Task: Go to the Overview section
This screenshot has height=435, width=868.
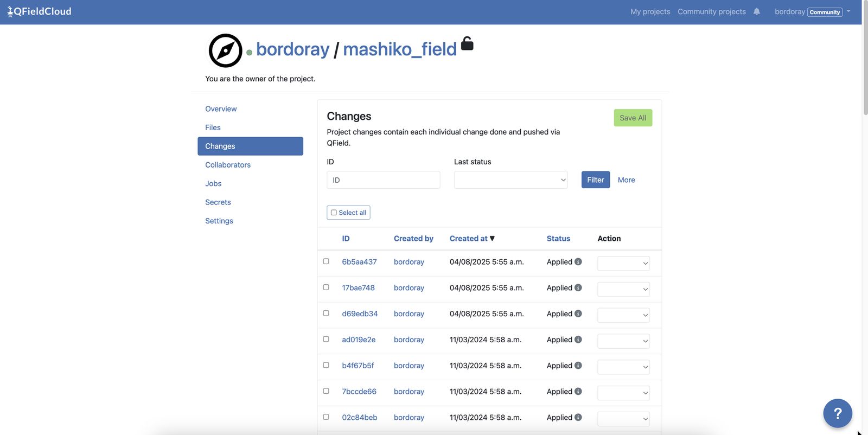Action: tap(221, 109)
